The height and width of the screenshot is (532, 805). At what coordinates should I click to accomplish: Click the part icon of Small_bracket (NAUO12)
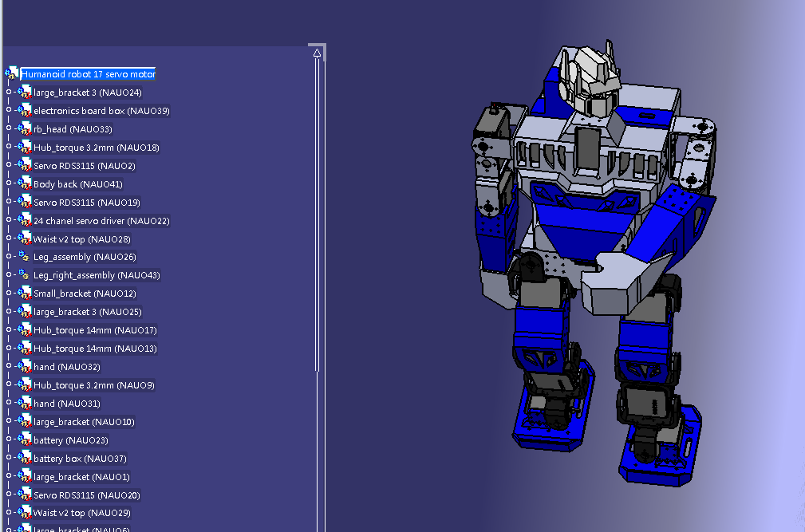tap(24, 294)
